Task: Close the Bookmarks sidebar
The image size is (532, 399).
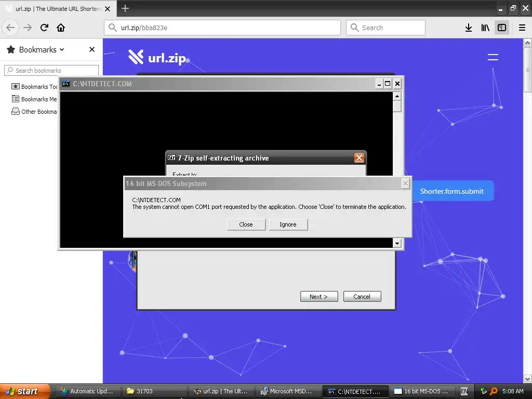Action: click(91, 49)
